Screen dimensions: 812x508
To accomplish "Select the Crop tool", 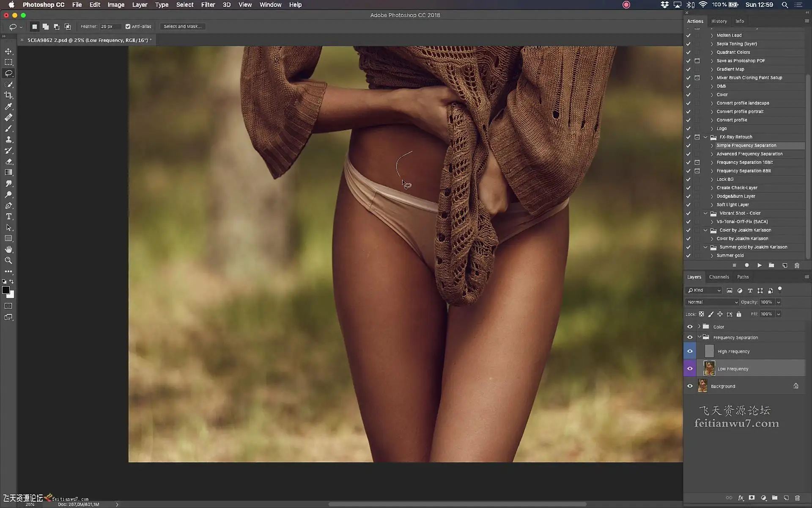I will pyautogui.click(x=8, y=95).
